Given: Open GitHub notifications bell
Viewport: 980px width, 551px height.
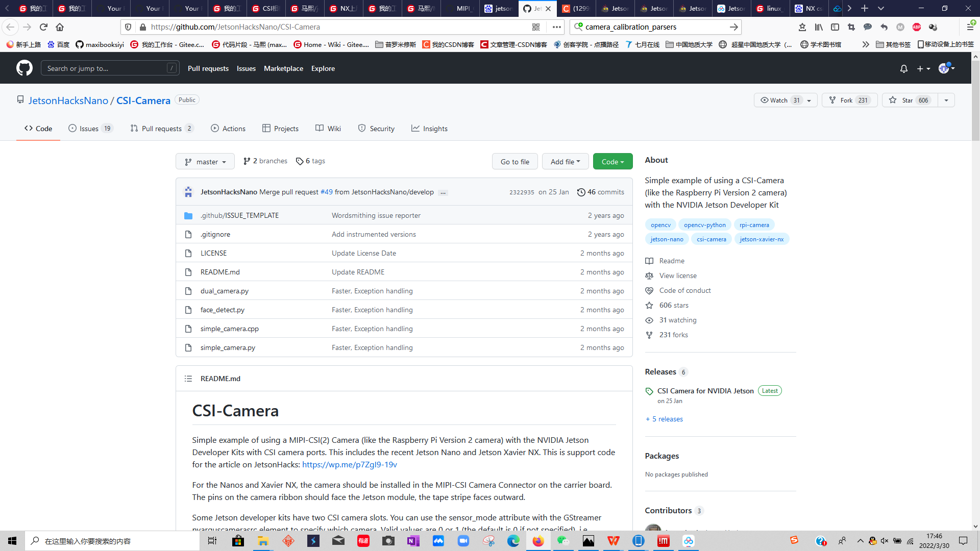Looking at the screenshot, I should (x=903, y=68).
